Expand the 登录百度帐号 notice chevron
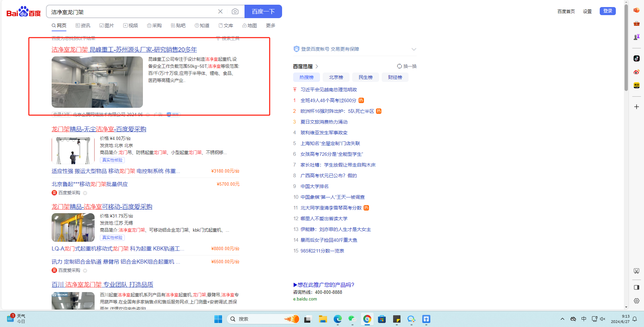This screenshot has width=644, height=327. [414, 49]
